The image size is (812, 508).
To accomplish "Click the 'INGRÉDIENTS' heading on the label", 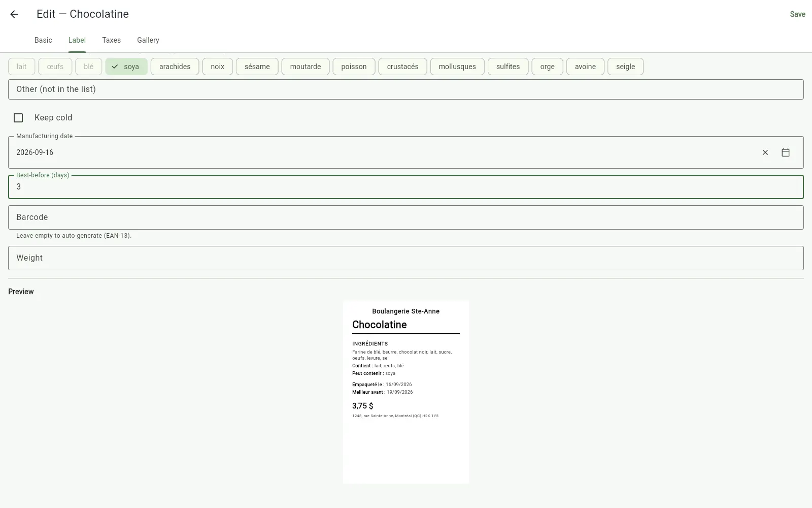I will (x=370, y=344).
